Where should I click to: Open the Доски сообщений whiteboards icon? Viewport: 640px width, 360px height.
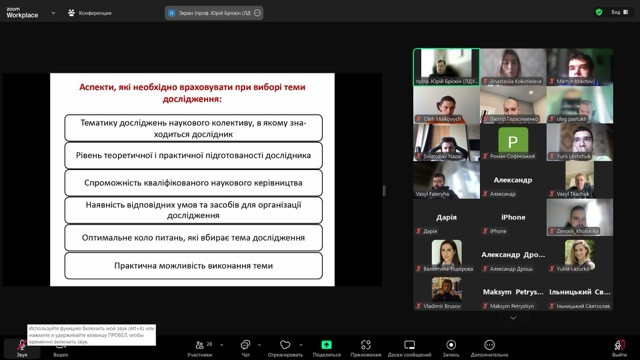(x=409, y=345)
